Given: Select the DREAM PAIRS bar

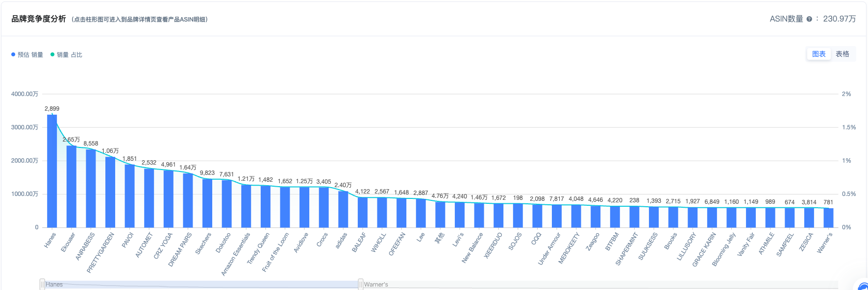Looking at the screenshot, I should pos(188,200).
